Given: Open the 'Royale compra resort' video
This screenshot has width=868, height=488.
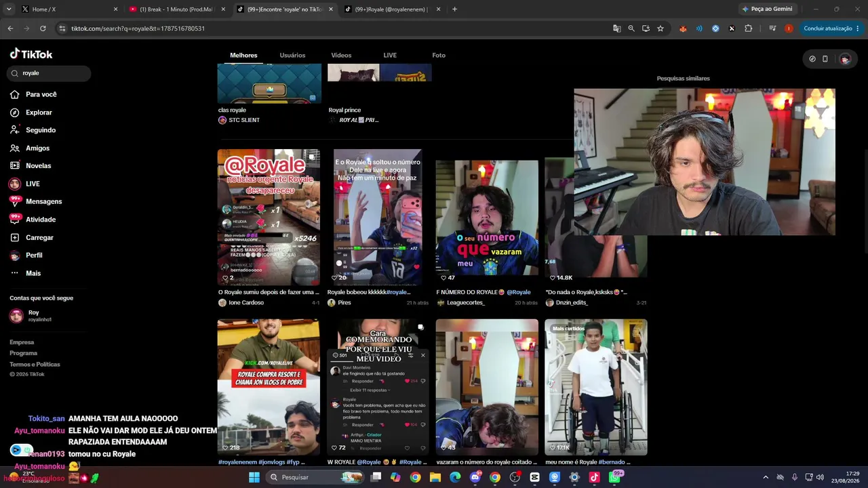Looking at the screenshot, I should pyautogui.click(x=269, y=387).
